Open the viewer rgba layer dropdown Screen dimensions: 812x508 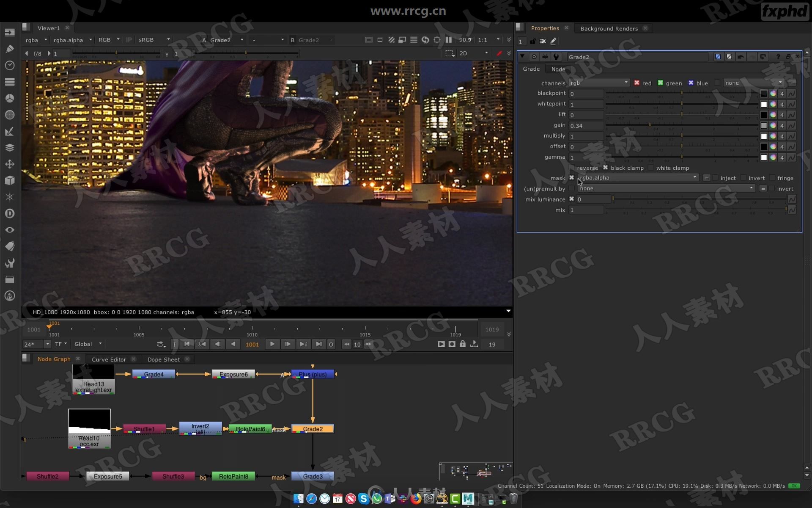(36, 40)
